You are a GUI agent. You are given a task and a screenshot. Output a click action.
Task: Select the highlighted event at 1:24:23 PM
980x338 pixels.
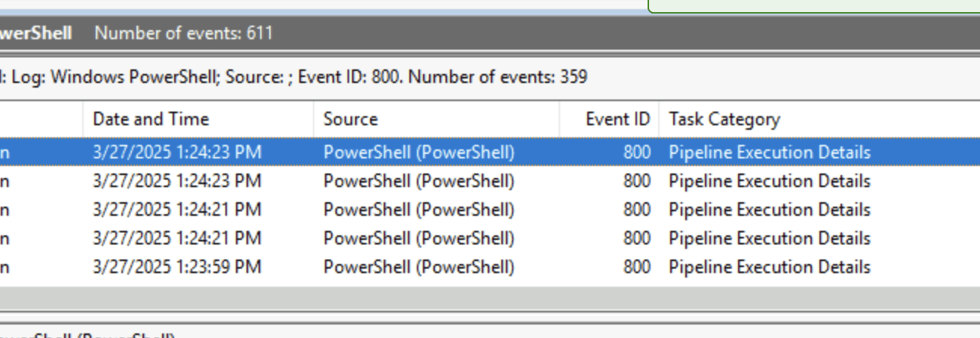(176, 152)
